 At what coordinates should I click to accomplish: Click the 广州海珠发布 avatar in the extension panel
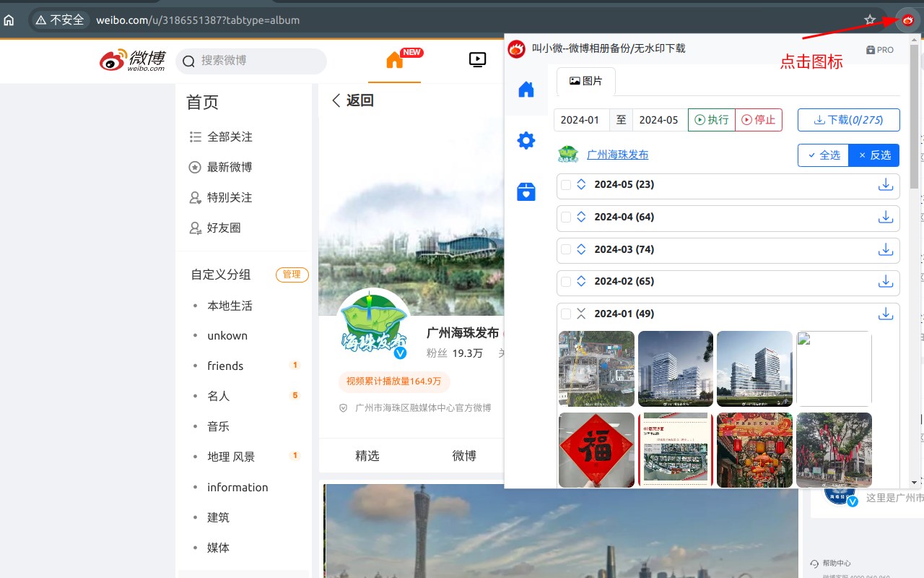[x=569, y=155]
